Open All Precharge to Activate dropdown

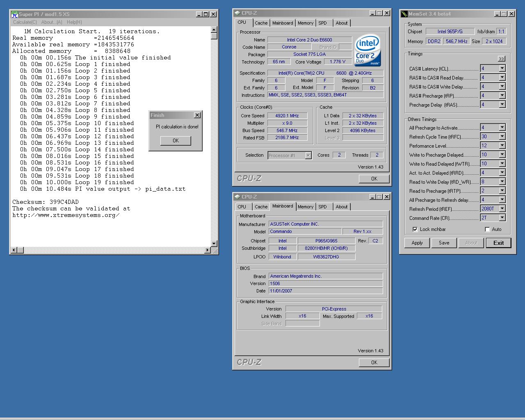click(502, 128)
